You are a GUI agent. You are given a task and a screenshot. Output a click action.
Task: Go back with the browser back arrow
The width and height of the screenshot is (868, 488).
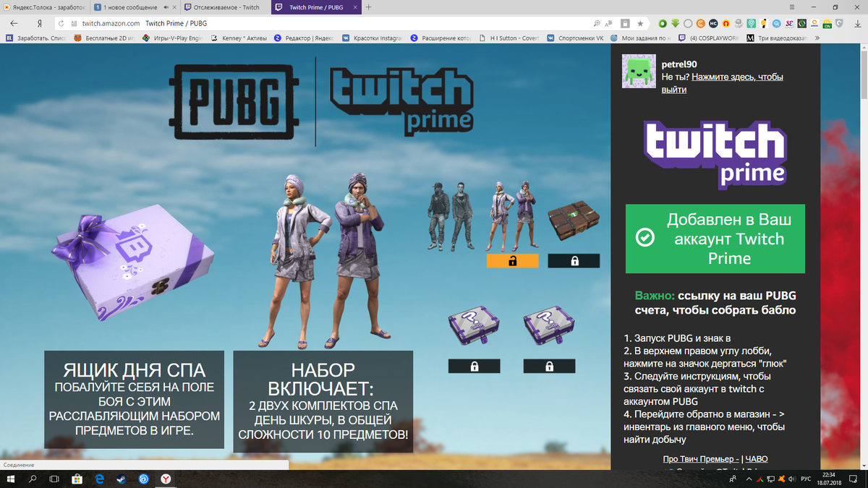pyautogui.click(x=14, y=23)
